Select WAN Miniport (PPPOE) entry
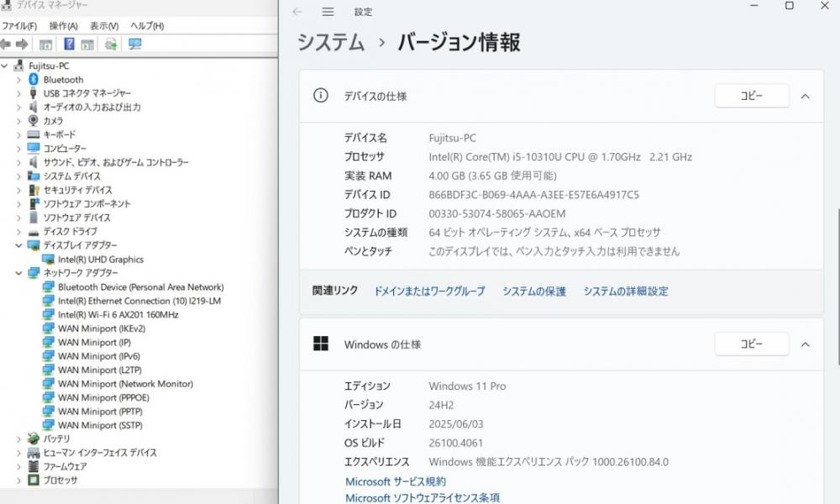Viewport: 840px width, 504px height. (103, 397)
